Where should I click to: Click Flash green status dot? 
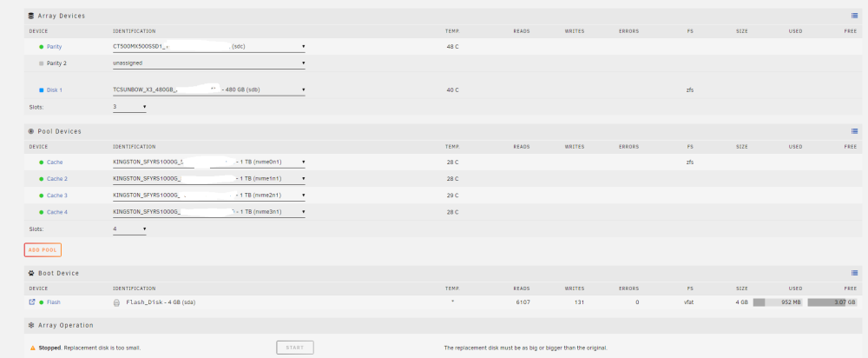pos(42,302)
